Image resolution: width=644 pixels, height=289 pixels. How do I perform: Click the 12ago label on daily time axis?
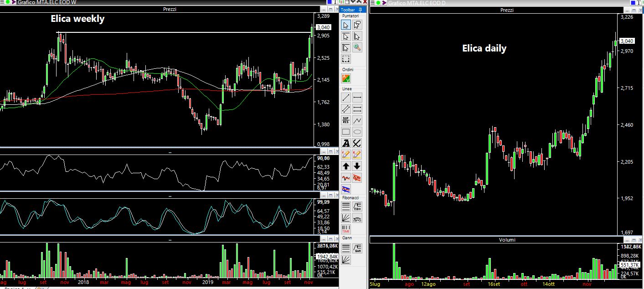tap(428, 283)
